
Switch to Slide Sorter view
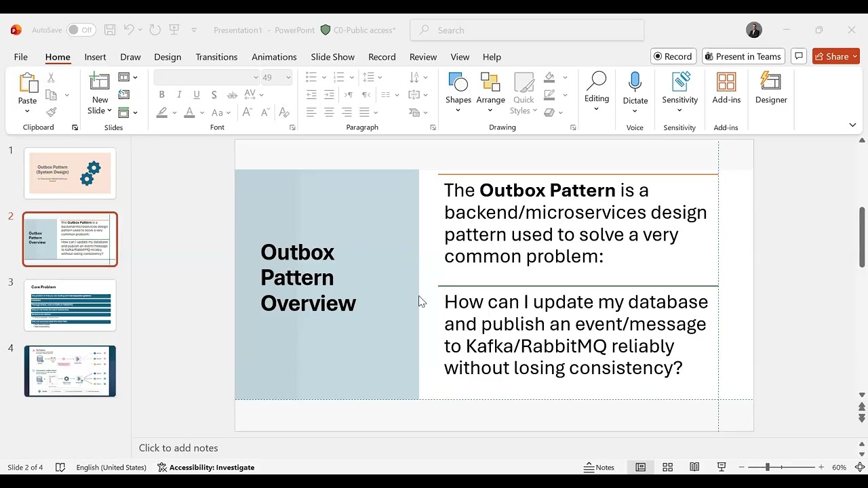(x=667, y=468)
